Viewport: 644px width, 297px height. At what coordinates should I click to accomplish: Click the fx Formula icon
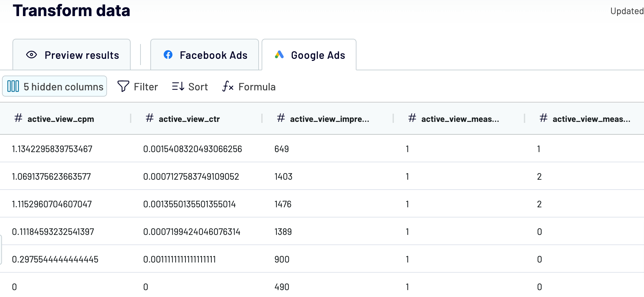pyautogui.click(x=227, y=87)
